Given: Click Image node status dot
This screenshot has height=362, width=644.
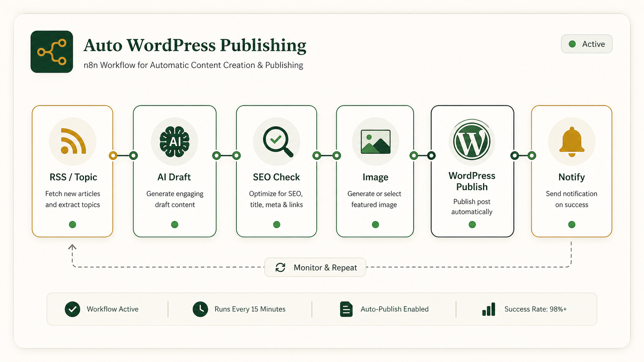Looking at the screenshot, I should (376, 224).
